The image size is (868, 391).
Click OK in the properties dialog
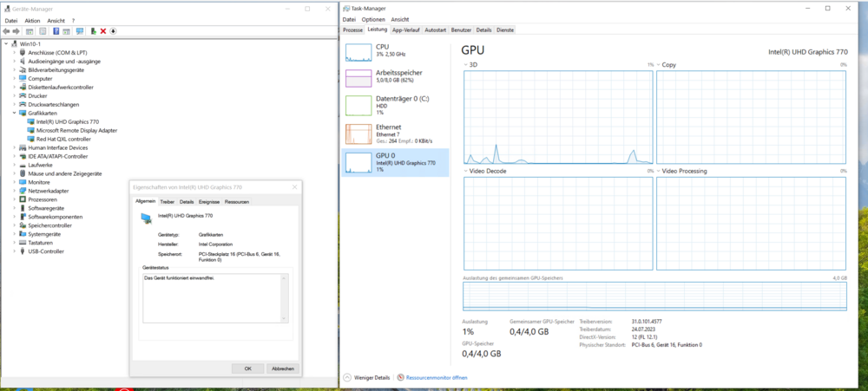pos(247,368)
